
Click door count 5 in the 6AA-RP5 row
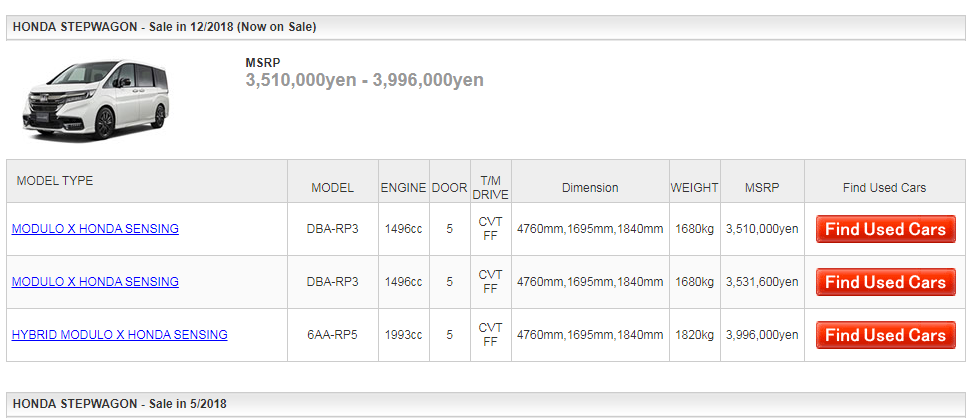point(449,335)
